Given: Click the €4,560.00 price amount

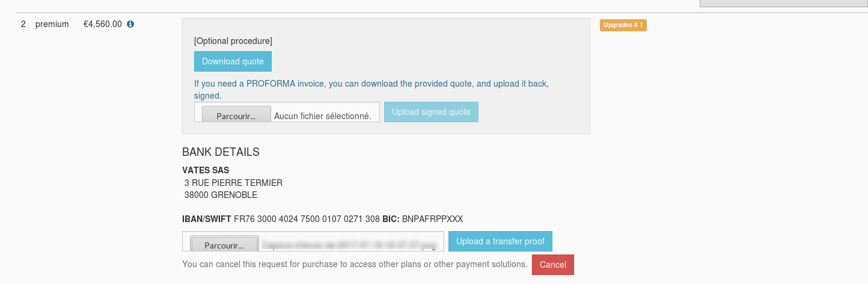Looking at the screenshot, I should coord(103,25).
